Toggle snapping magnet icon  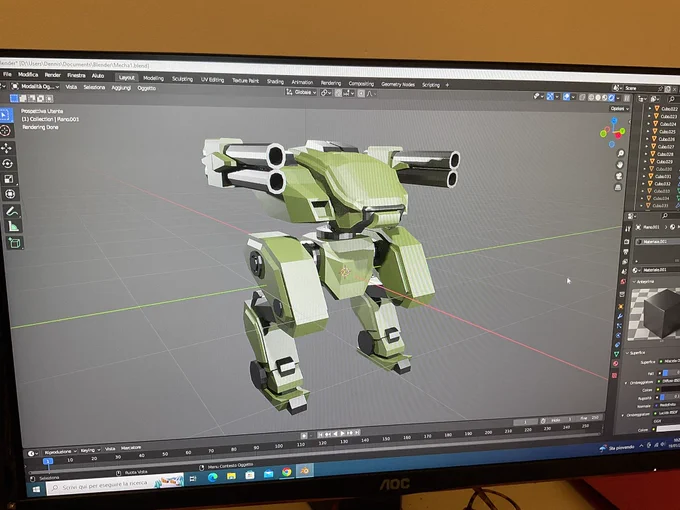point(338,93)
